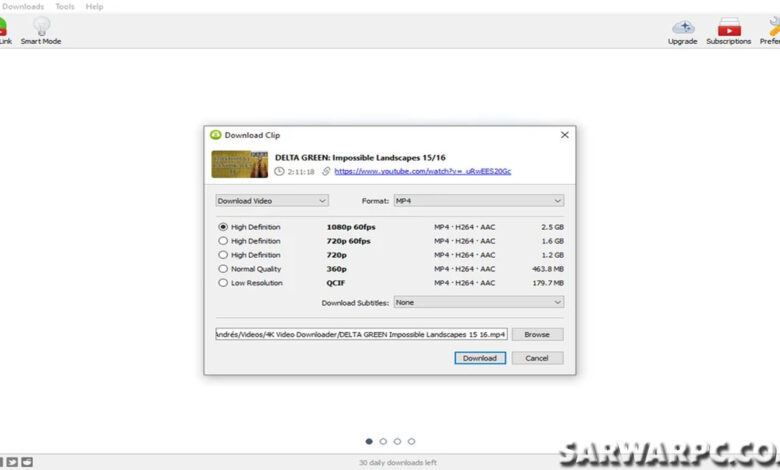
Task: Click the Cancel button
Action: [537, 358]
